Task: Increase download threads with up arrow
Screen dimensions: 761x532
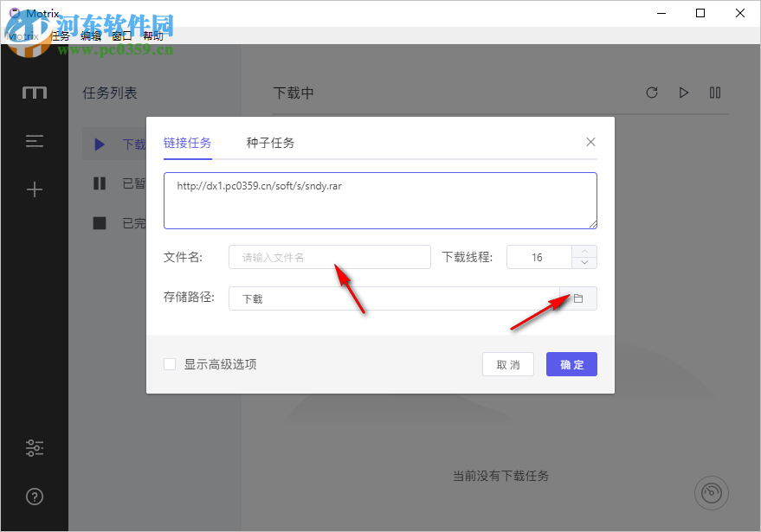Action: [x=584, y=251]
